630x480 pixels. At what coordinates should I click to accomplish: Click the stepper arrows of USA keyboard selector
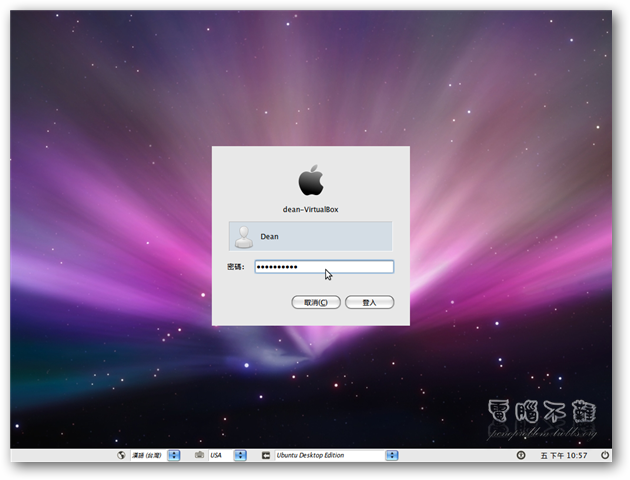[x=240, y=455]
